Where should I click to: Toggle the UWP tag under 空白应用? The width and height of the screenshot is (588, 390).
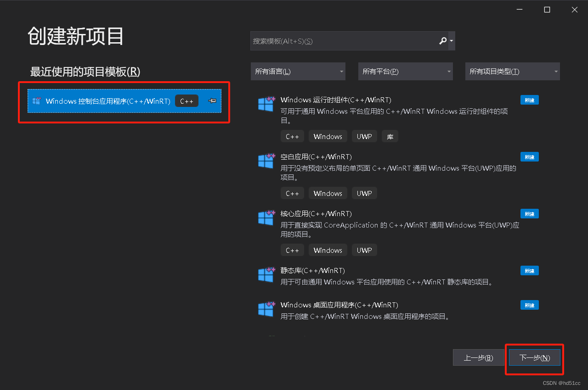[x=364, y=193]
